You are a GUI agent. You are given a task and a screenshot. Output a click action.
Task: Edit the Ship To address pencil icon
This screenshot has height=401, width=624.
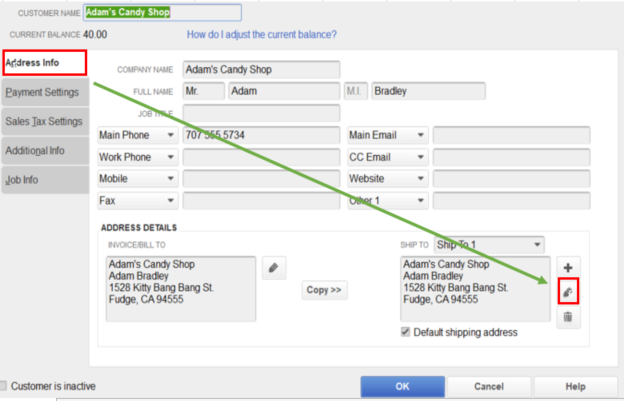point(568,292)
